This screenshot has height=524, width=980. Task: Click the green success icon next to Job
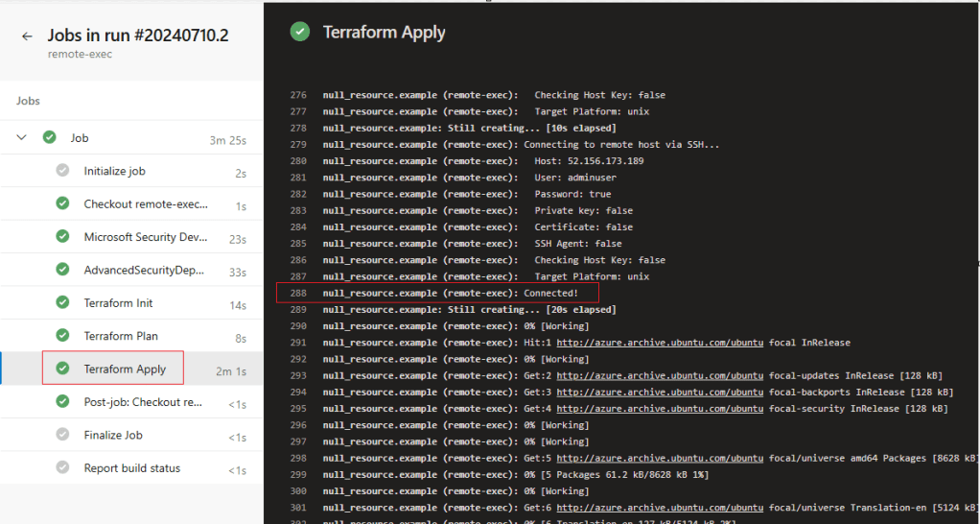tap(49, 138)
